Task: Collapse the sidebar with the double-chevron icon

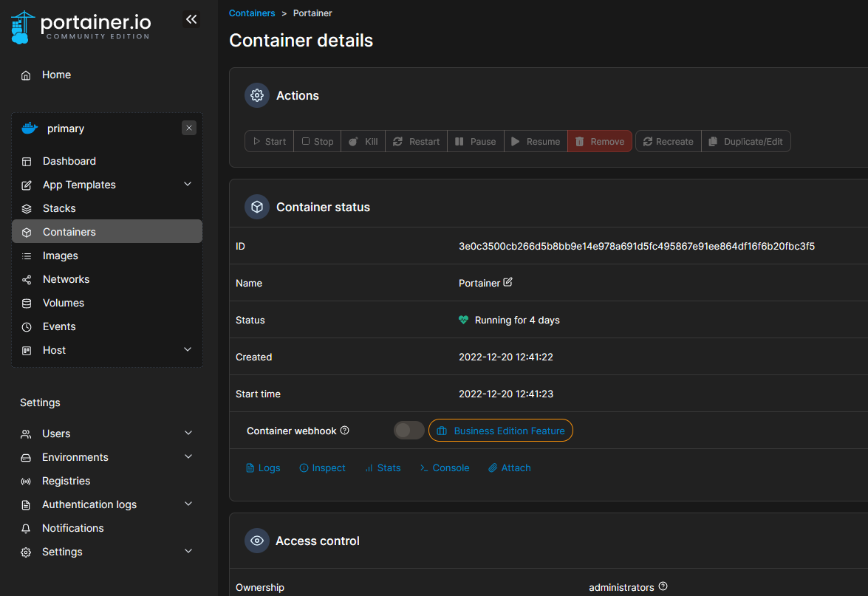Action: point(191,20)
